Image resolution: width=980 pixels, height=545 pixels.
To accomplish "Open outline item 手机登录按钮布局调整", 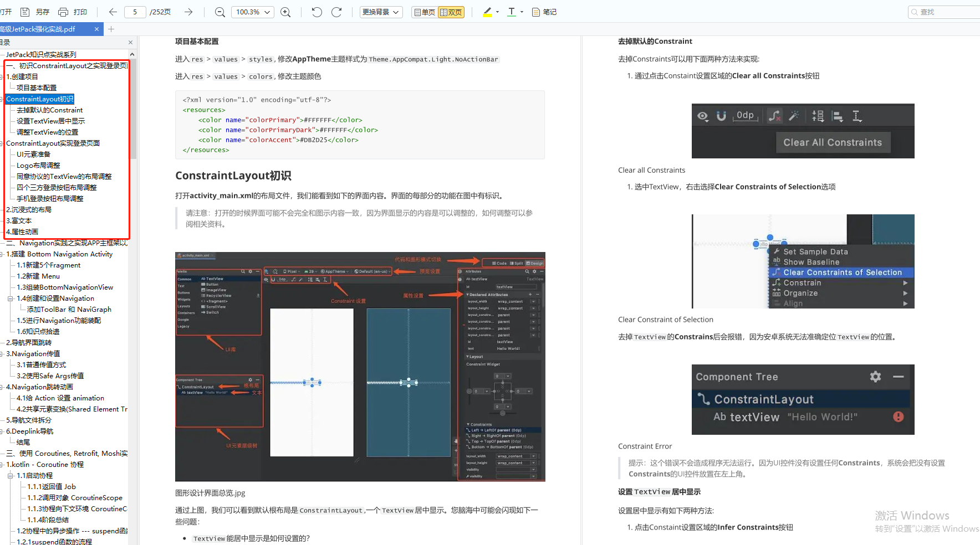I will (x=50, y=198).
